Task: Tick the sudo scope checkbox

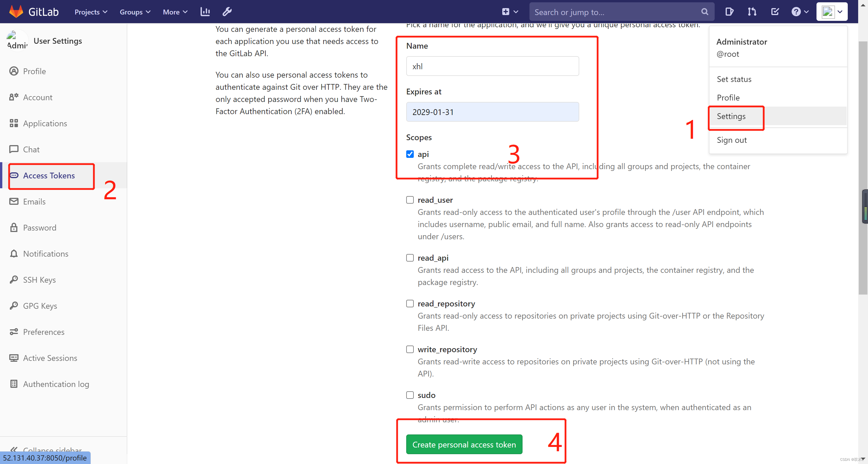Action: (410, 395)
